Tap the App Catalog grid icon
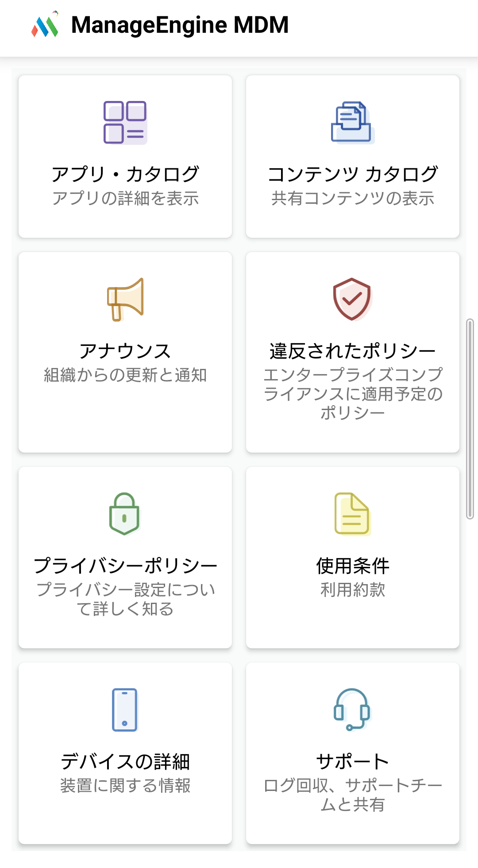 [x=125, y=123]
